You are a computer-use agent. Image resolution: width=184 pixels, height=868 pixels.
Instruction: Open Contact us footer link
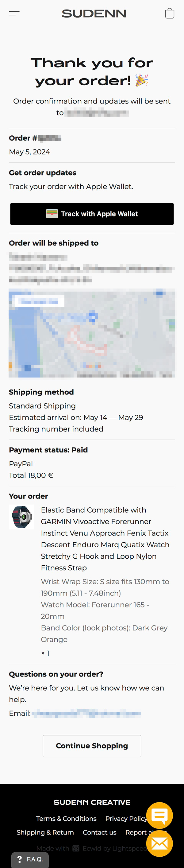100,832
